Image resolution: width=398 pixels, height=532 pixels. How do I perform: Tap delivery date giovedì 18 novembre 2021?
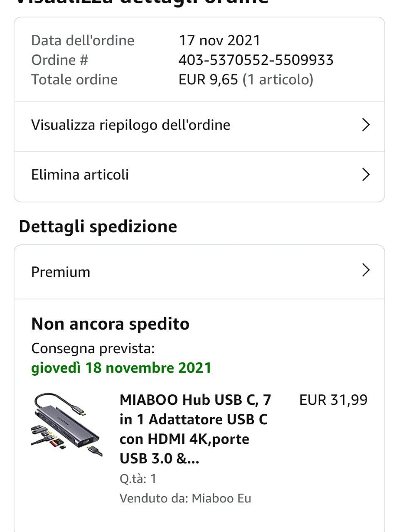click(x=121, y=368)
